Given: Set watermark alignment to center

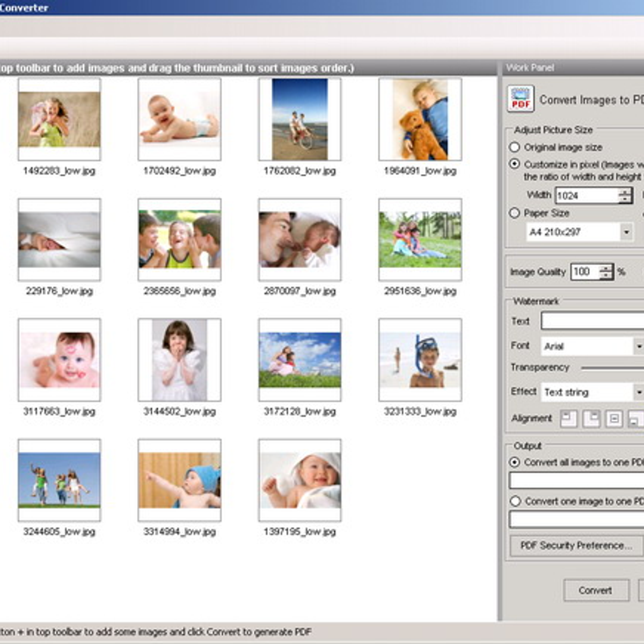Looking at the screenshot, I should [614, 419].
